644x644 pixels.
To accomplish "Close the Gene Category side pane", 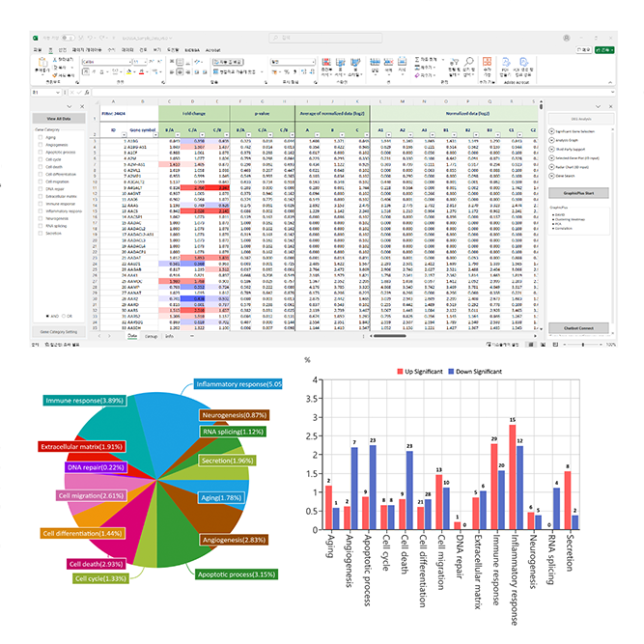I will (82, 106).
